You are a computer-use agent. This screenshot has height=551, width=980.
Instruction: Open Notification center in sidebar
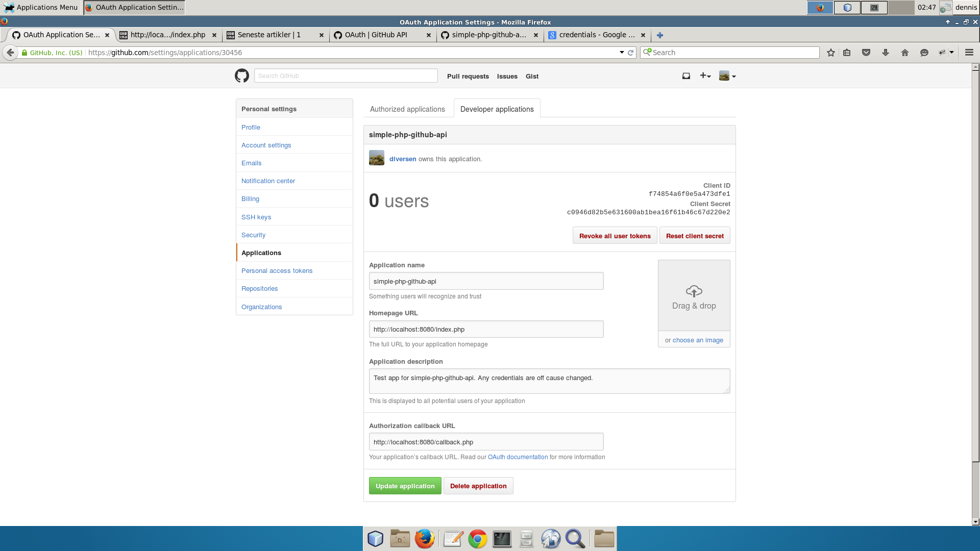(295, 181)
